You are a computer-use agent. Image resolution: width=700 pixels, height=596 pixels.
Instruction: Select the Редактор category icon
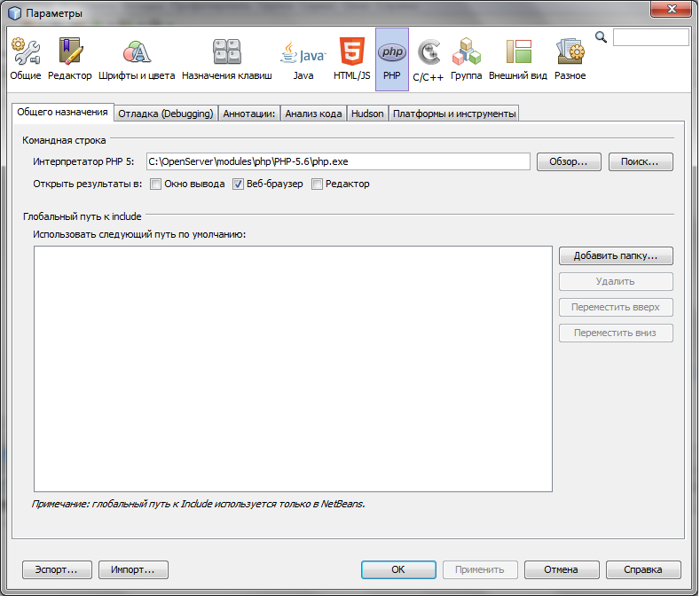(70, 59)
